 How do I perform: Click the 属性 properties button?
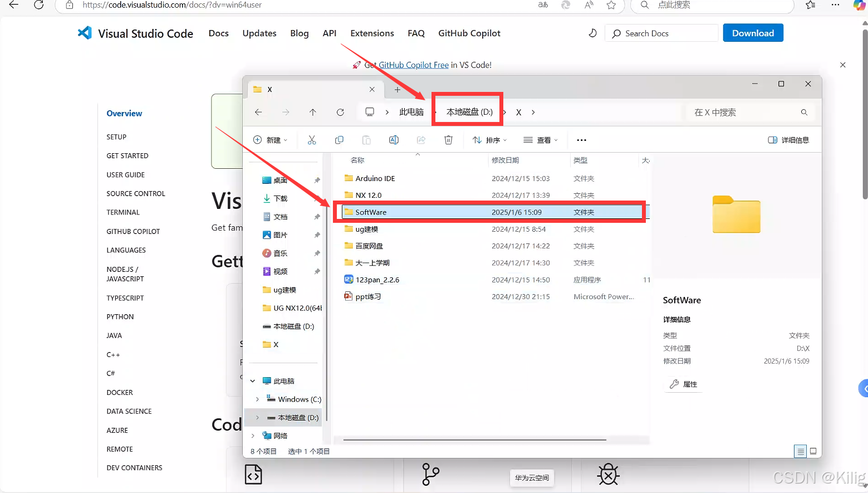683,384
